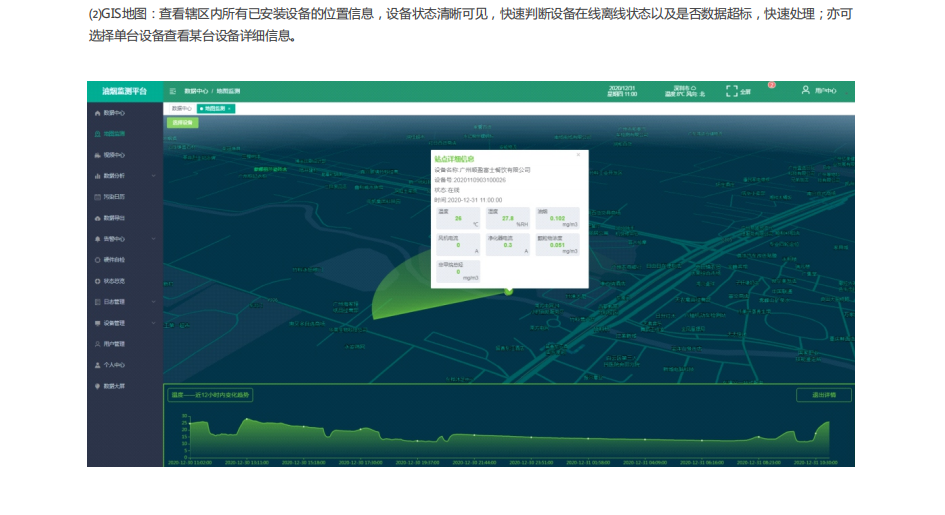Click the 温度 12-hour trend chart title
The height and width of the screenshot is (515, 945).
[x=210, y=395]
